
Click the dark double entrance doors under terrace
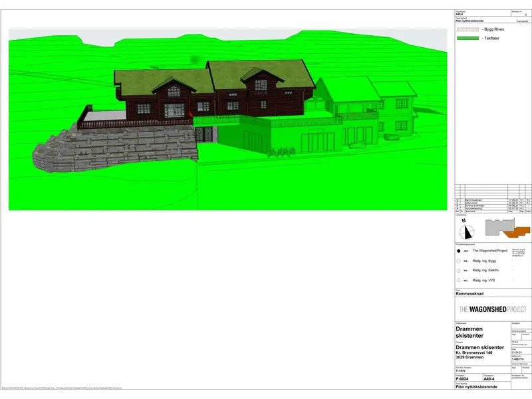click(203, 135)
